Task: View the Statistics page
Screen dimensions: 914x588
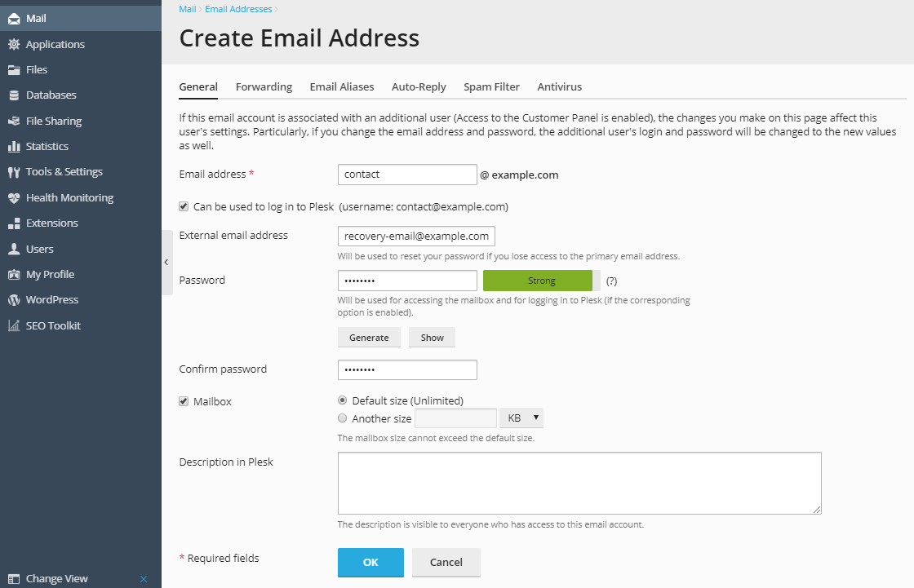Action: coord(45,146)
